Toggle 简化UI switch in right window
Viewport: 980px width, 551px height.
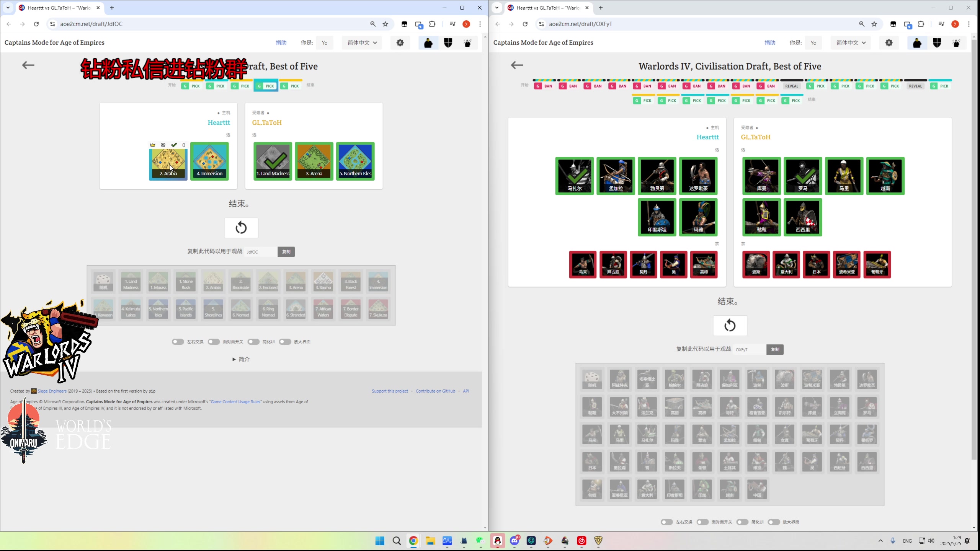click(742, 522)
